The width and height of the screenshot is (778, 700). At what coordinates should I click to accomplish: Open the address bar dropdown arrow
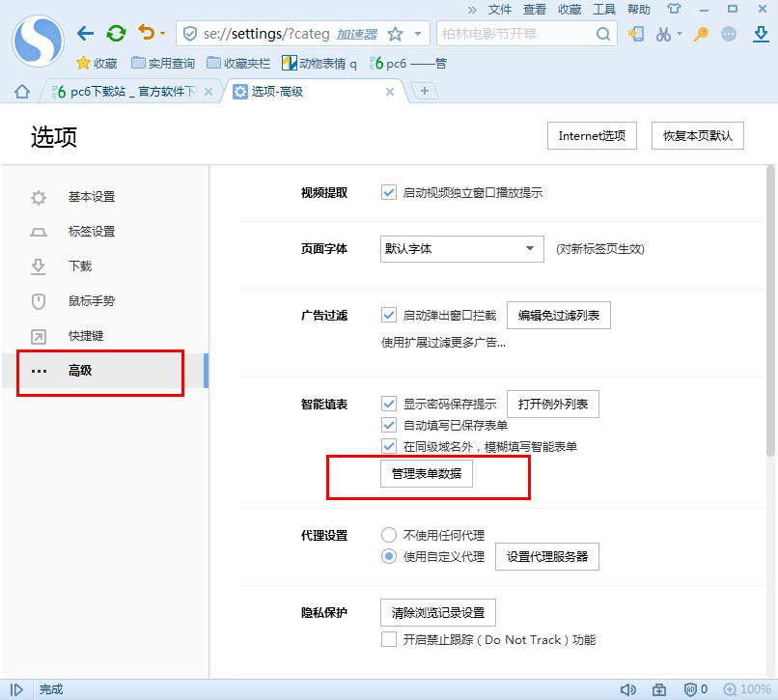(x=419, y=32)
